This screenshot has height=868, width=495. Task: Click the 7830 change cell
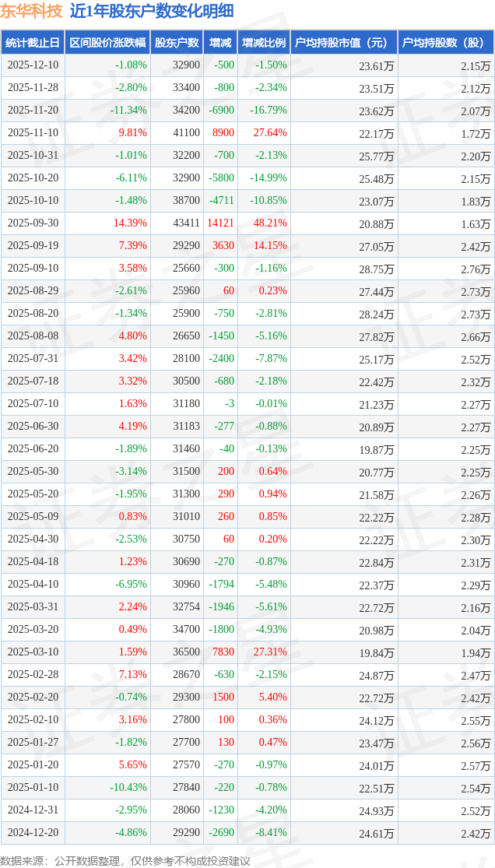220,652
